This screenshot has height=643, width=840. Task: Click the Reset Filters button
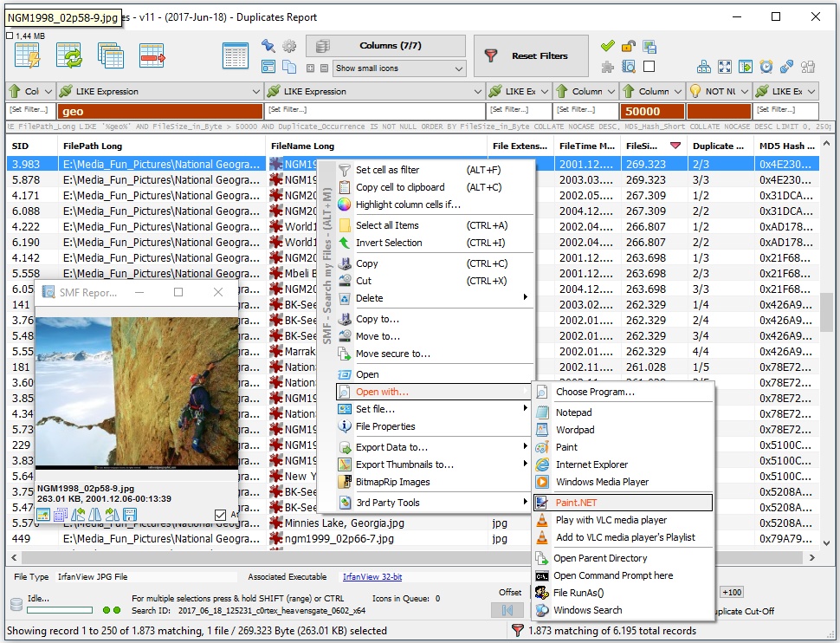point(531,55)
